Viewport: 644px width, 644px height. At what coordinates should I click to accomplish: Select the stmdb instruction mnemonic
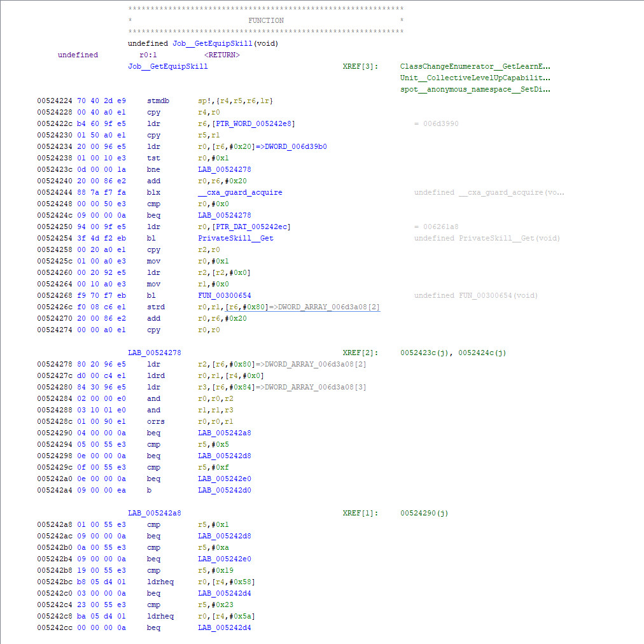(x=157, y=101)
